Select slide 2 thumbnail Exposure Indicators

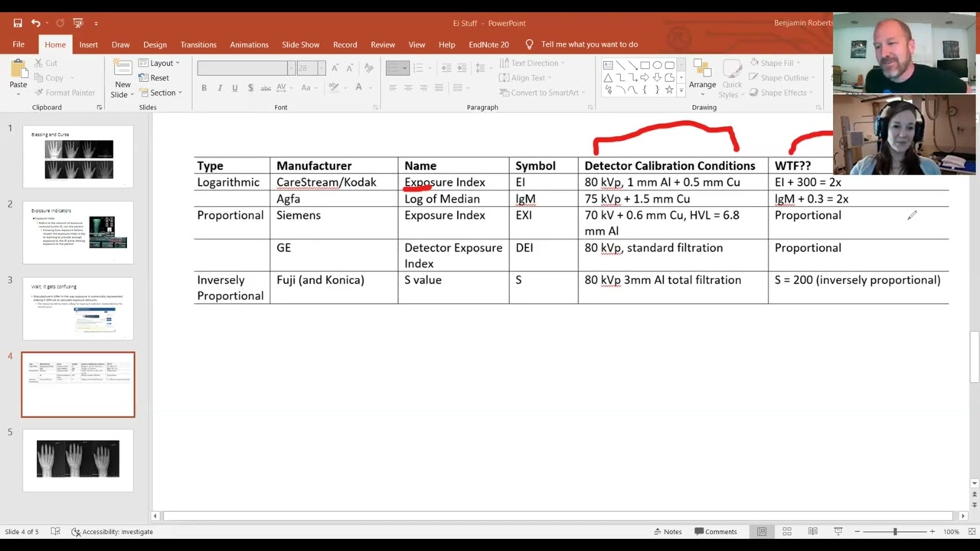pos(78,233)
